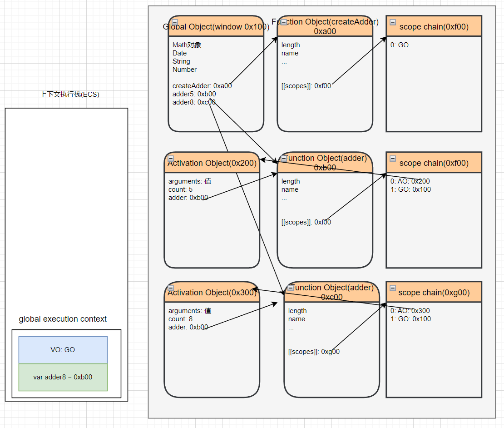Click collapse icon on scope chain with '0: GO'
Screen dimensions: 504x428
pyautogui.click(x=393, y=22)
